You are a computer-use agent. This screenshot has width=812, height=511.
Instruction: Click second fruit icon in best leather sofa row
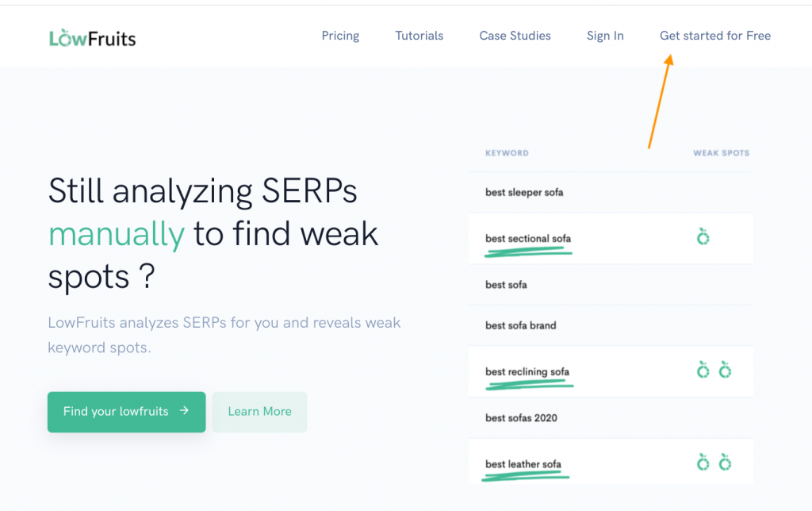725,463
